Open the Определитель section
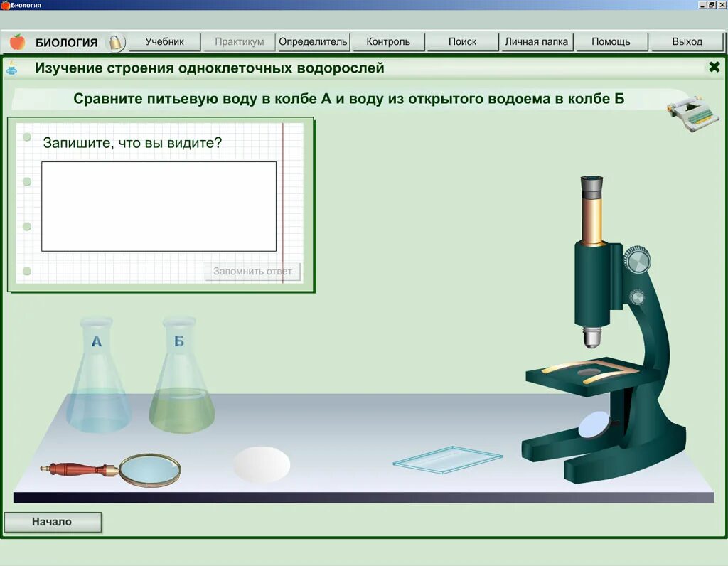 (313, 42)
